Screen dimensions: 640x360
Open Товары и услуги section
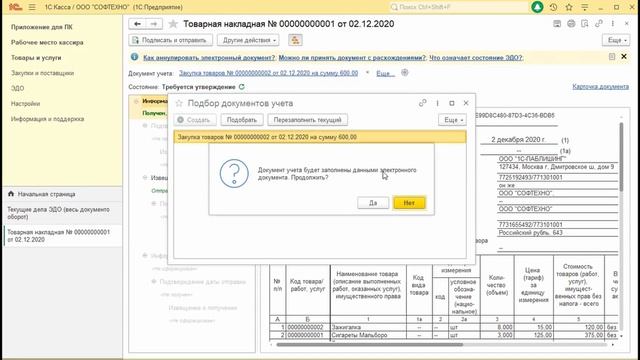pos(36,58)
